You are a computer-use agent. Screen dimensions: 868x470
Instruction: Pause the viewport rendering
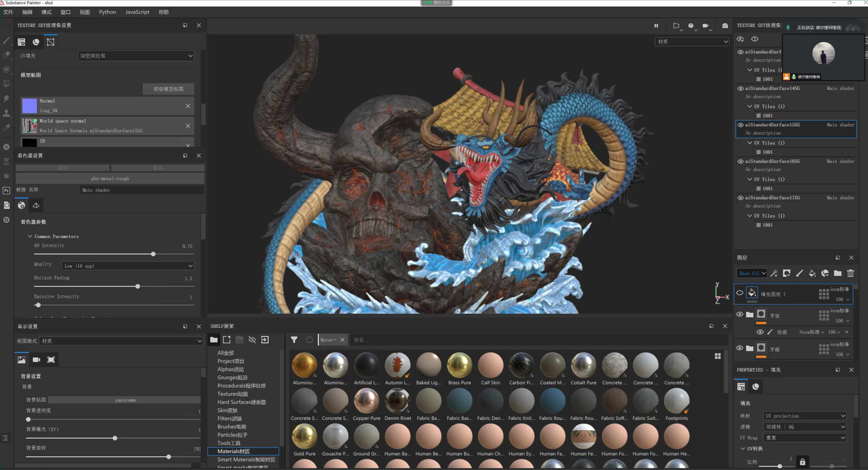pyautogui.click(x=656, y=26)
